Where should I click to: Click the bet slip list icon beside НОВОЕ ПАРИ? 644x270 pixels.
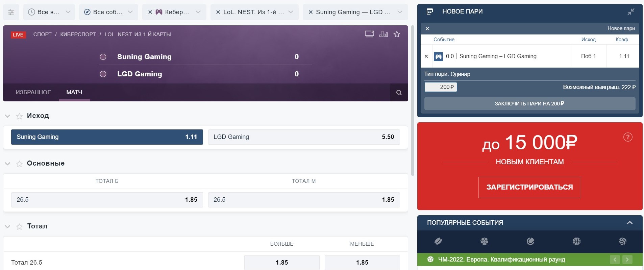point(430,11)
